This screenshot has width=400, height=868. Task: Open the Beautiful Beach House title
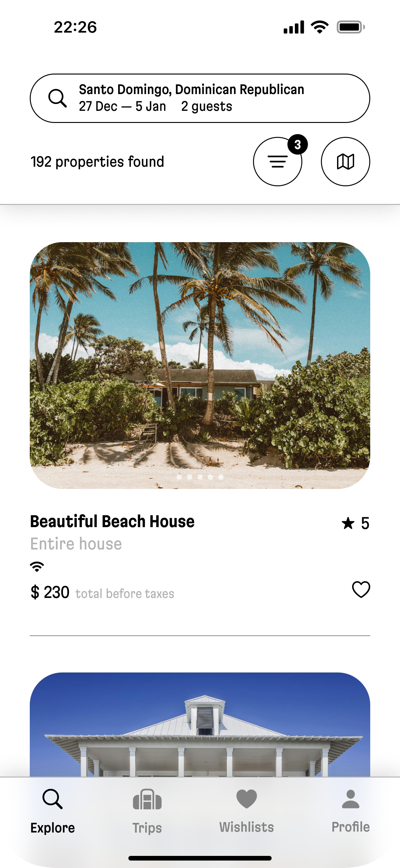112,521
